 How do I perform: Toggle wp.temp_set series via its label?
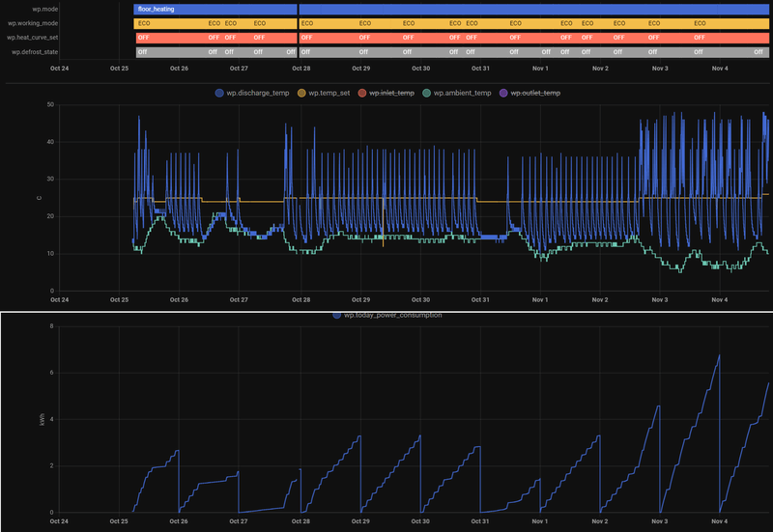point(329,93)
